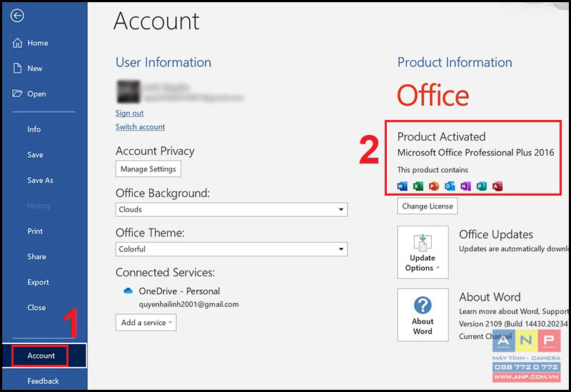Viewport: 571px width, 392px height.
Task: Click the back arrow icon
Action: [17, 16]
